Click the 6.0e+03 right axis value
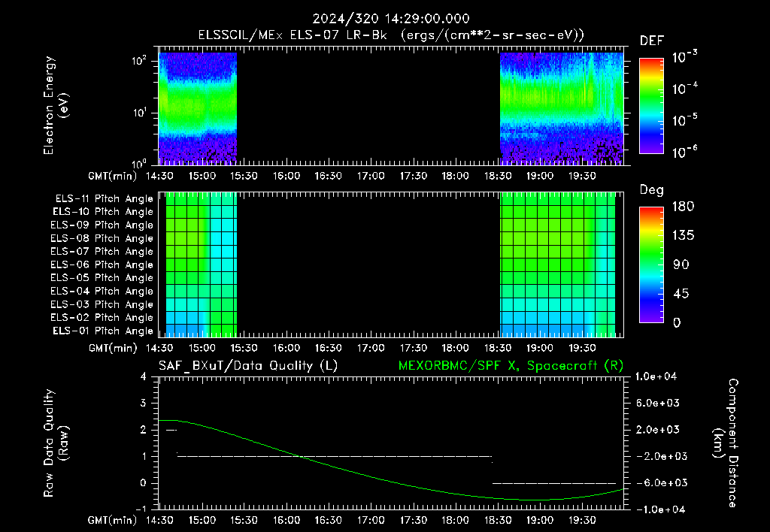This screenshot has width=770, height=532. [658, 403]
